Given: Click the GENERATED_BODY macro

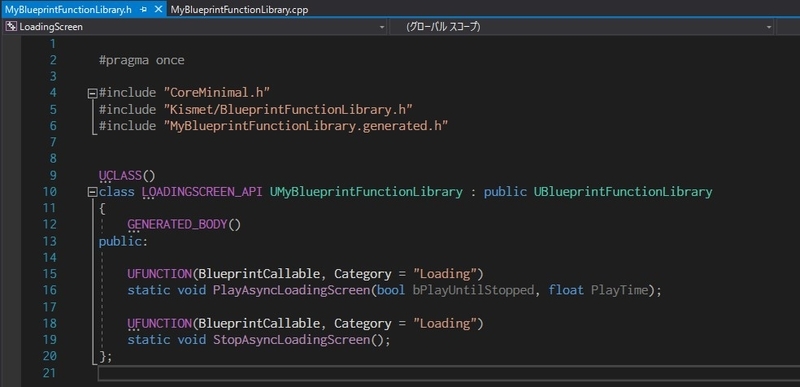Looking at the screenshot, I should point(177,224).
